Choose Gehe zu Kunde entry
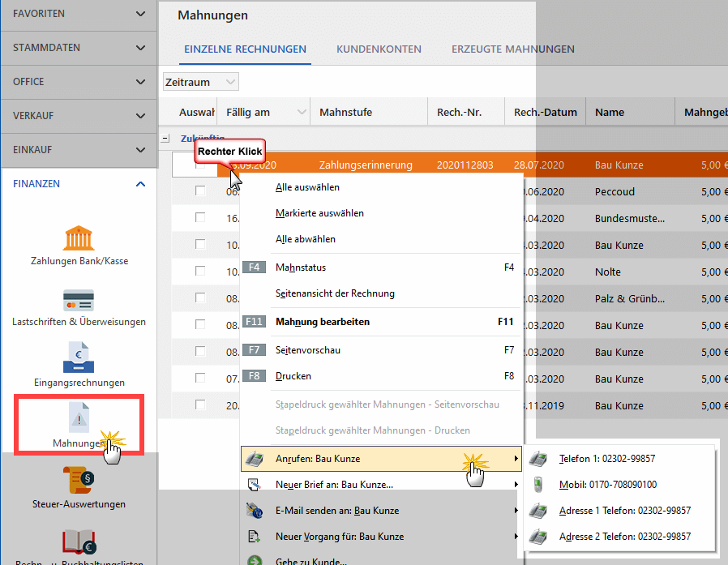The width and height of the screenshot is (728, 565). [381, 559]
